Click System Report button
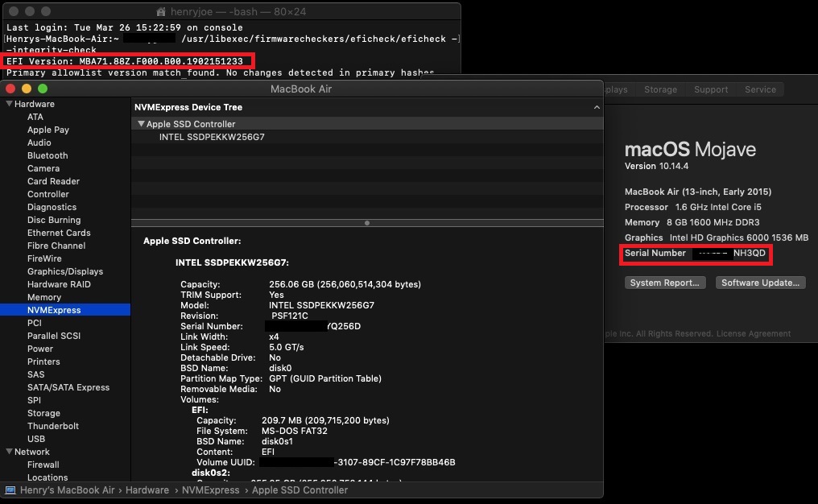818x504 pixels. 665,283
